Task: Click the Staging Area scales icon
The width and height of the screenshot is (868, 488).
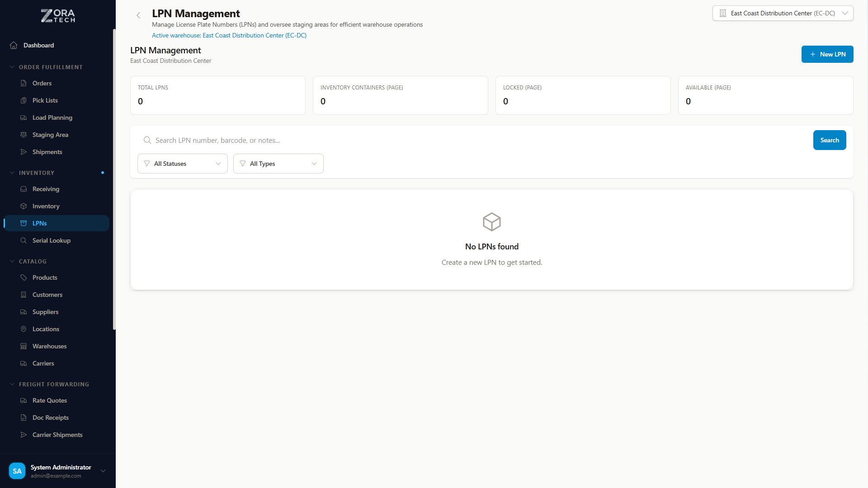Action: click(24, 135)
